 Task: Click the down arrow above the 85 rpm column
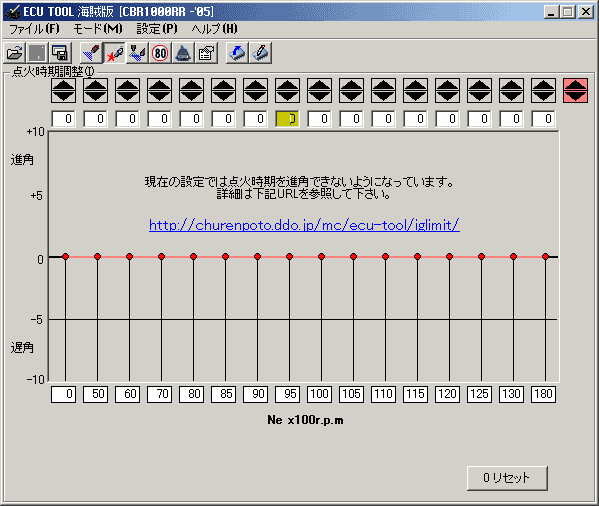[223, 96]
